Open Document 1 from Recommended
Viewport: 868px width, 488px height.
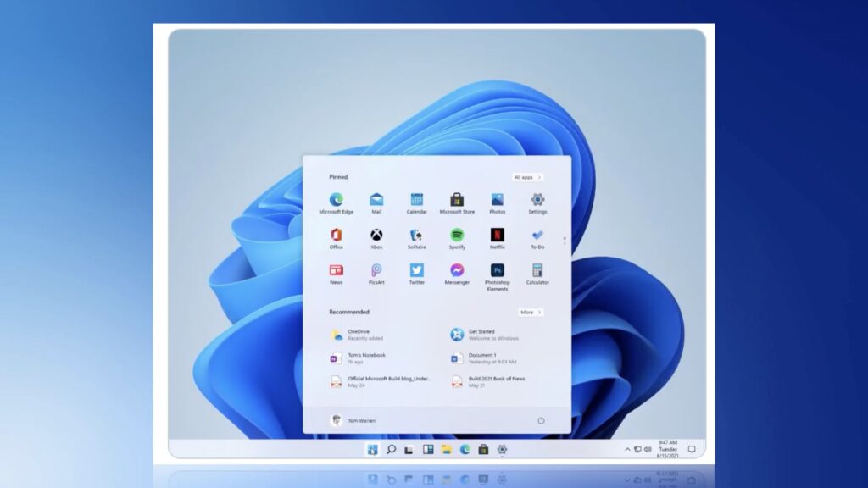479,356
